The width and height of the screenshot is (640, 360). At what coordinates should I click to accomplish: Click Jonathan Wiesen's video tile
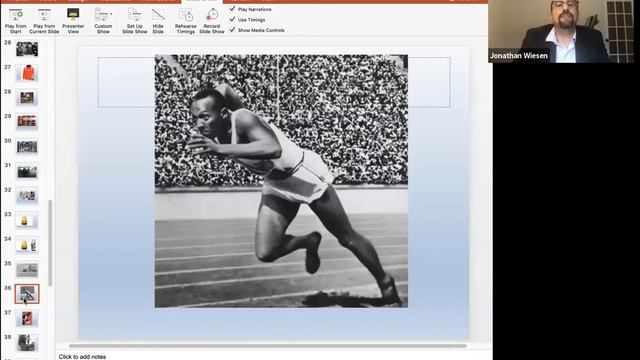point(561,31)
